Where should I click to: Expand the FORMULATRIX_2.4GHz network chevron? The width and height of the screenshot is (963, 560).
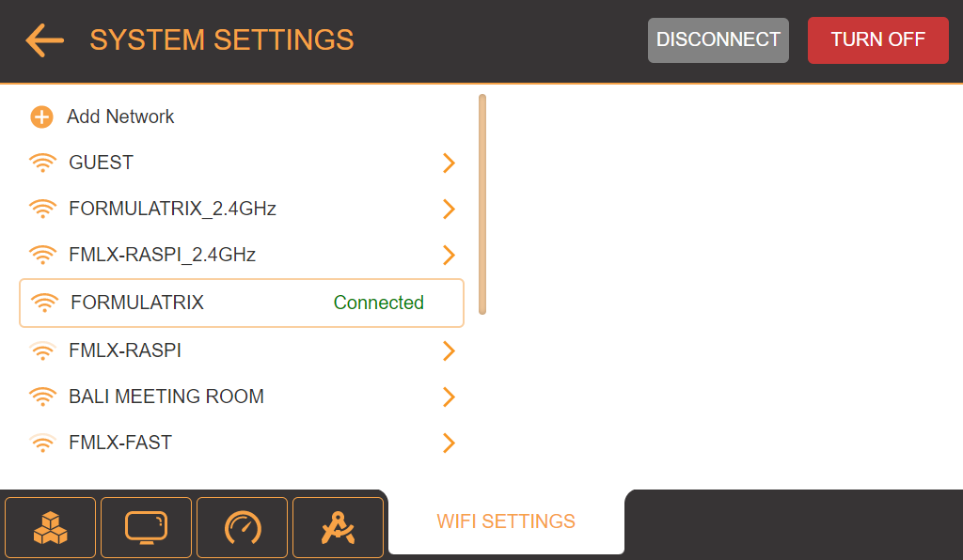449,210
